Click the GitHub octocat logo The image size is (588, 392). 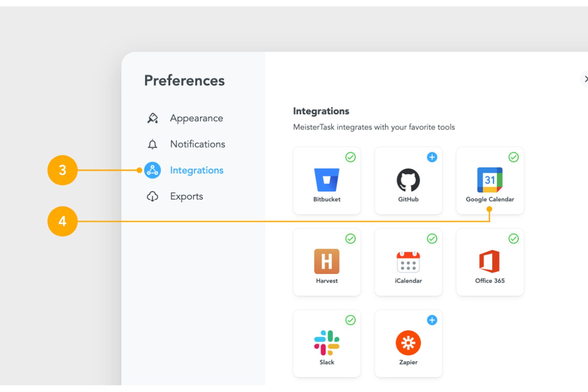point(408,180)
